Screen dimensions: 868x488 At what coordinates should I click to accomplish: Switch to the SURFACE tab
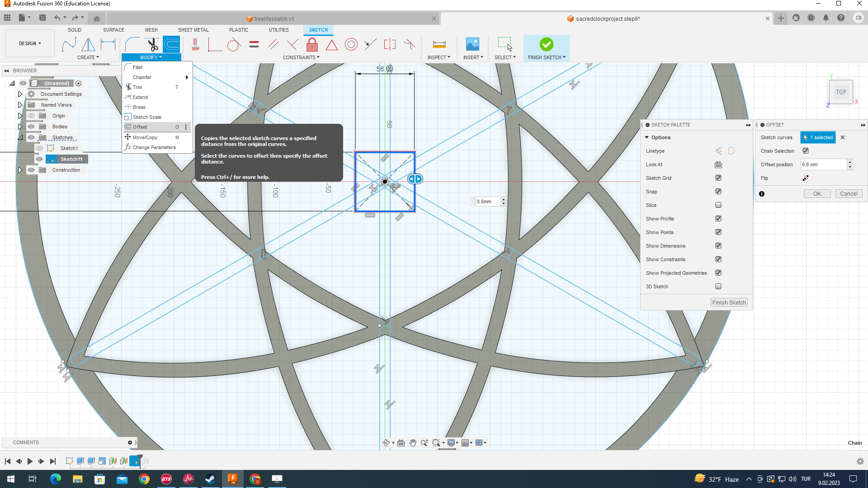pyautogui.click(x=113, y=30)
